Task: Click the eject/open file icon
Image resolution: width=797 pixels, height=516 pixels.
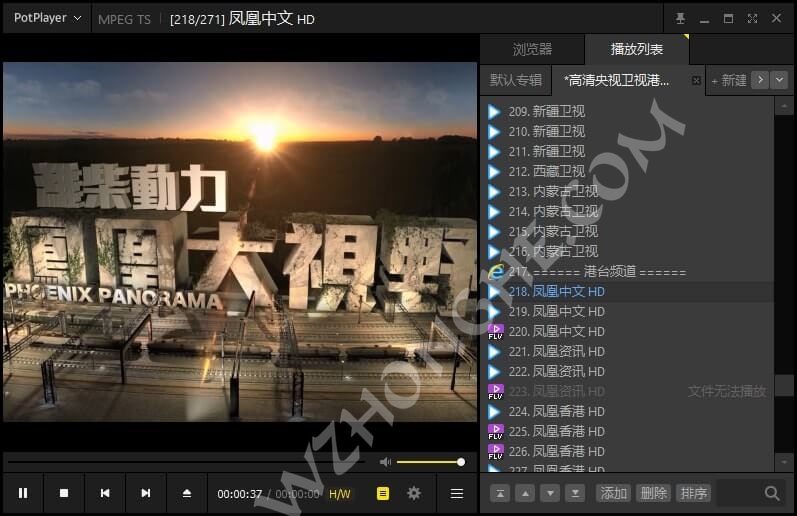Action: point(187,493)
